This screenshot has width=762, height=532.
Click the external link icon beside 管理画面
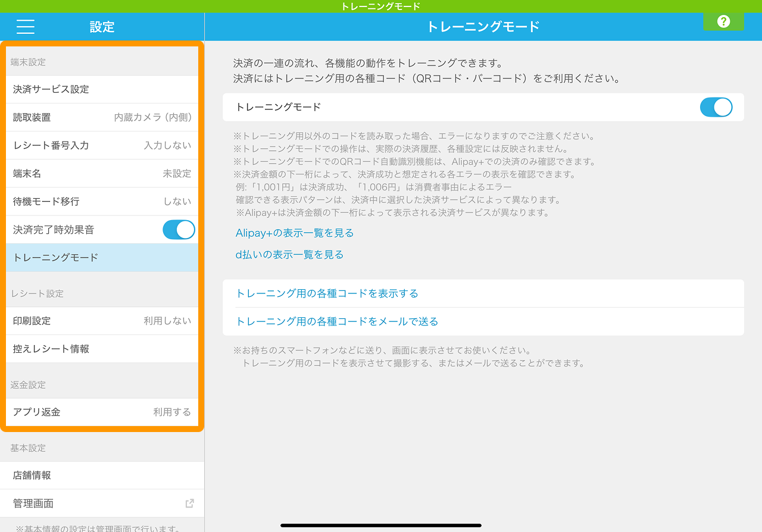[x=189, y=503]
